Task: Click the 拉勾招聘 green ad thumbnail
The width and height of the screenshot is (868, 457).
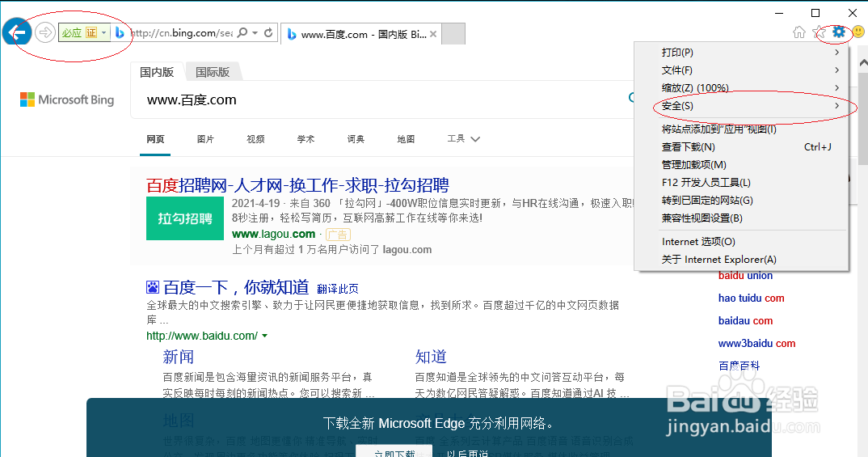Action: (x=185, y=218)
